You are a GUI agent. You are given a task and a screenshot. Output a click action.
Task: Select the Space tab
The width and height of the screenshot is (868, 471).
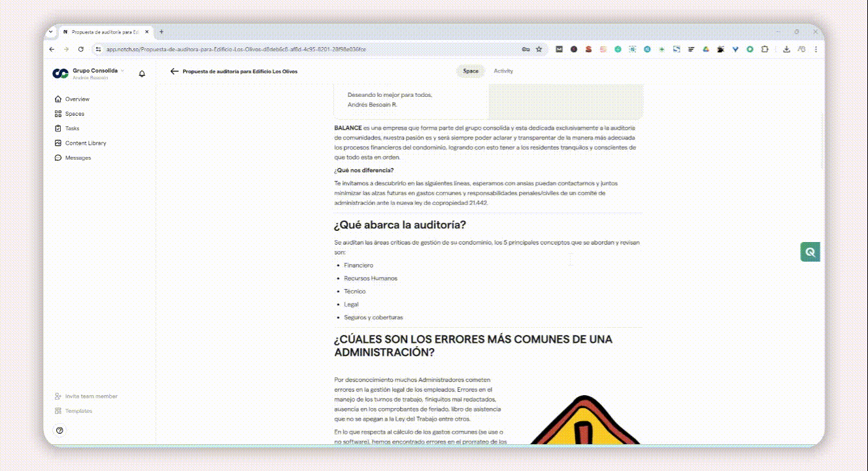click(471, 71)
